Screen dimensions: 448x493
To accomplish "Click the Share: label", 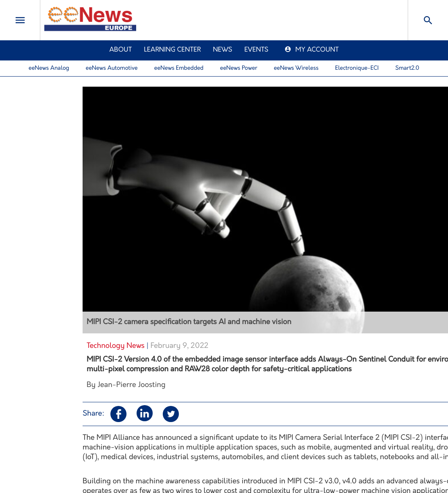I will click(93, 413).
